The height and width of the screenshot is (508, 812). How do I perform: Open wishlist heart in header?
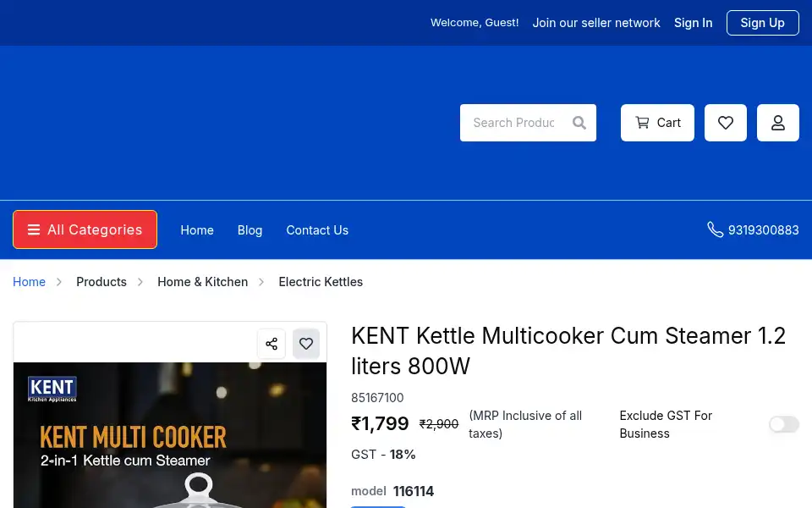point(725,123)
